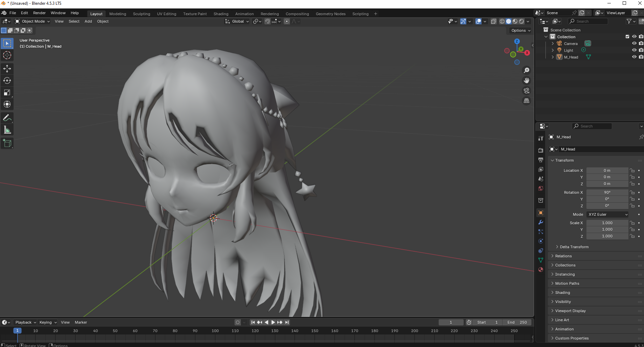Image resolution: width=644 pixels, height=347 pixels.
Task: Toggle camera view in viewport
Action: point(527,91)
